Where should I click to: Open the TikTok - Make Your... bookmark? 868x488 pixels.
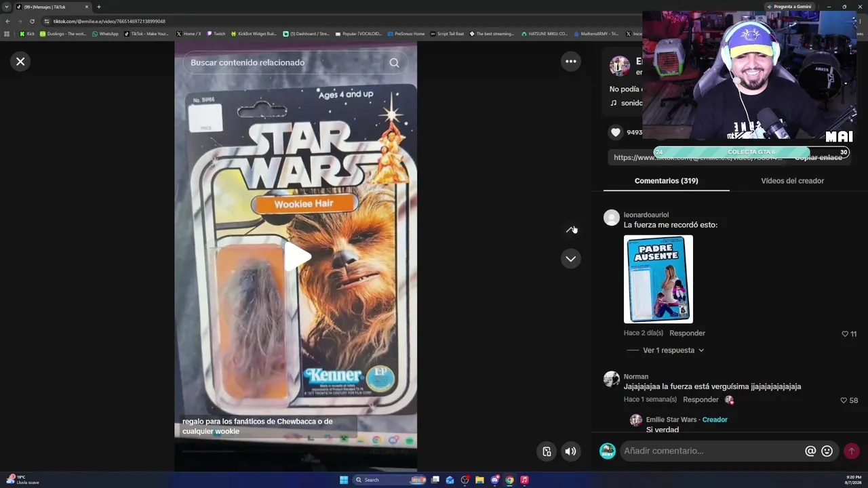click(x=147, y=34)
